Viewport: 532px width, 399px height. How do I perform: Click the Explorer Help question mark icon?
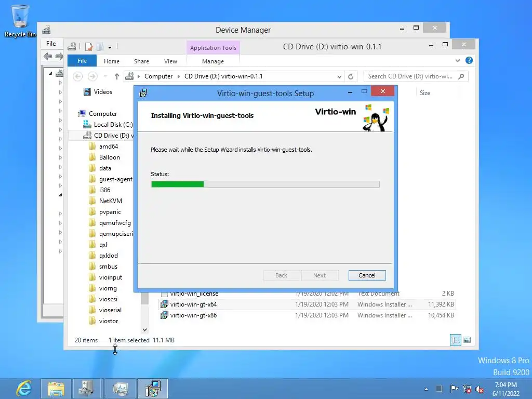[469, 60]
